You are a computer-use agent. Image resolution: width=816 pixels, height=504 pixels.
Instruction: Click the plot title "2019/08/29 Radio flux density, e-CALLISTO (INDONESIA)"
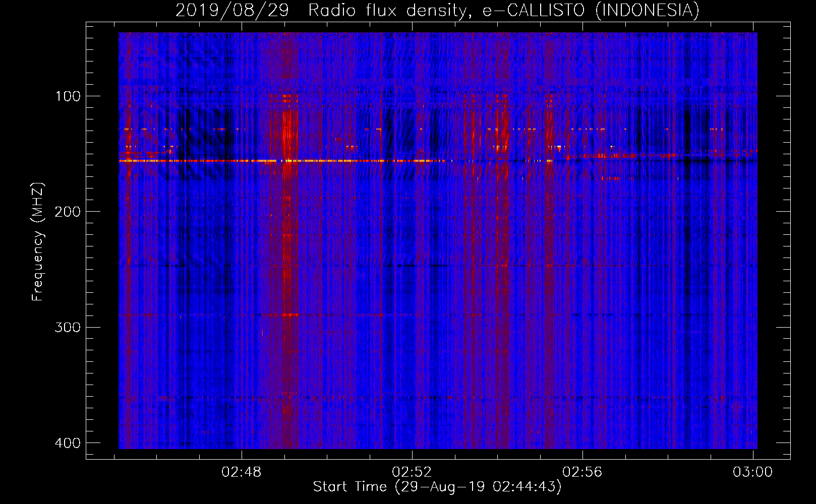coord(437,10)
